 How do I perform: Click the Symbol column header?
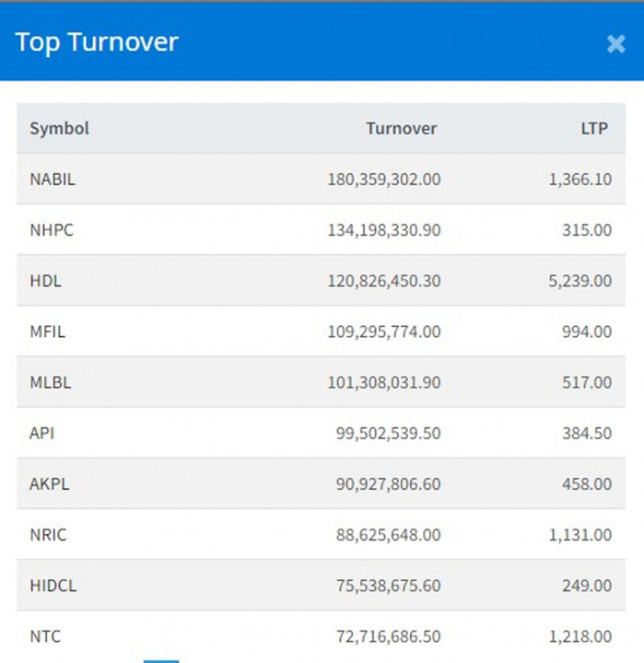[x=59, y=128]
